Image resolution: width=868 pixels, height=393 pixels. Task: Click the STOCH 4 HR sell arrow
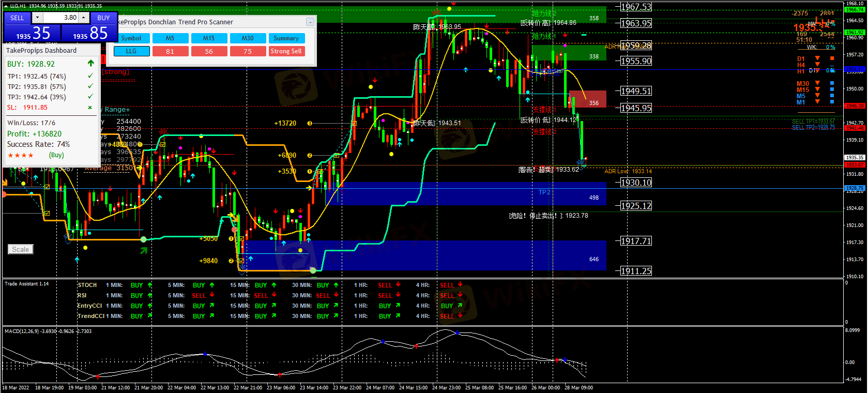pyautogui.click(x=460, y=284)
